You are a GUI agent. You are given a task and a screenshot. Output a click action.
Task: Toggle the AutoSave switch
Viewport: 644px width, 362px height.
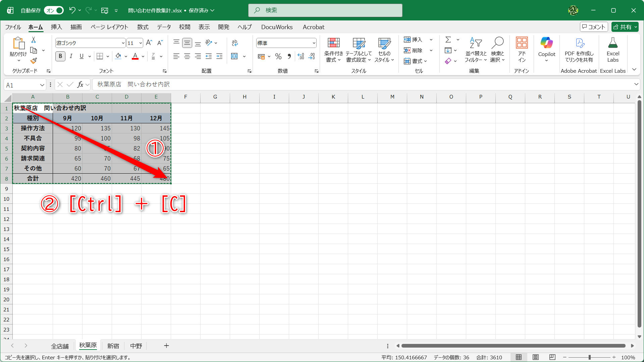point(54,10)
